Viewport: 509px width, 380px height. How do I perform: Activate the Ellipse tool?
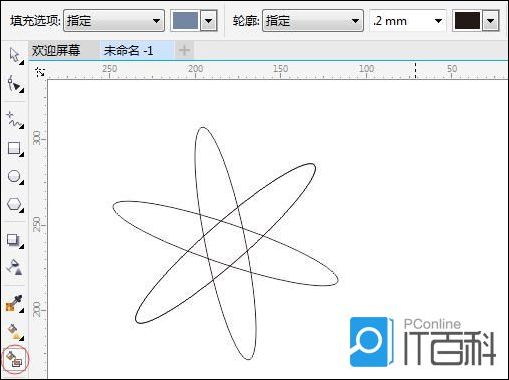click(14, 177)
